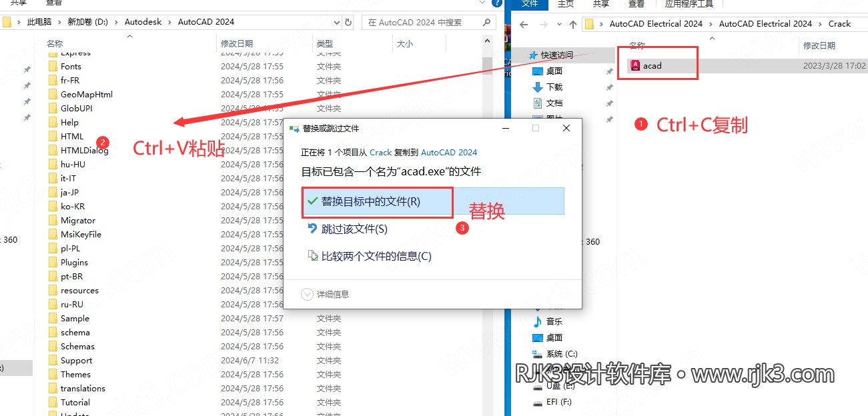
Task: Open 共享 tab in Crack window
Action: (601, 3)
